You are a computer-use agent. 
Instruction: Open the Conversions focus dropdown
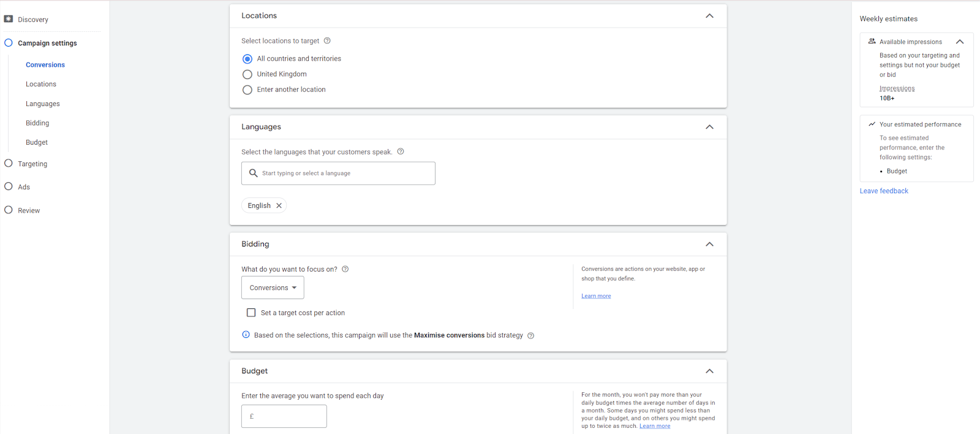click(x=273, y=287)
